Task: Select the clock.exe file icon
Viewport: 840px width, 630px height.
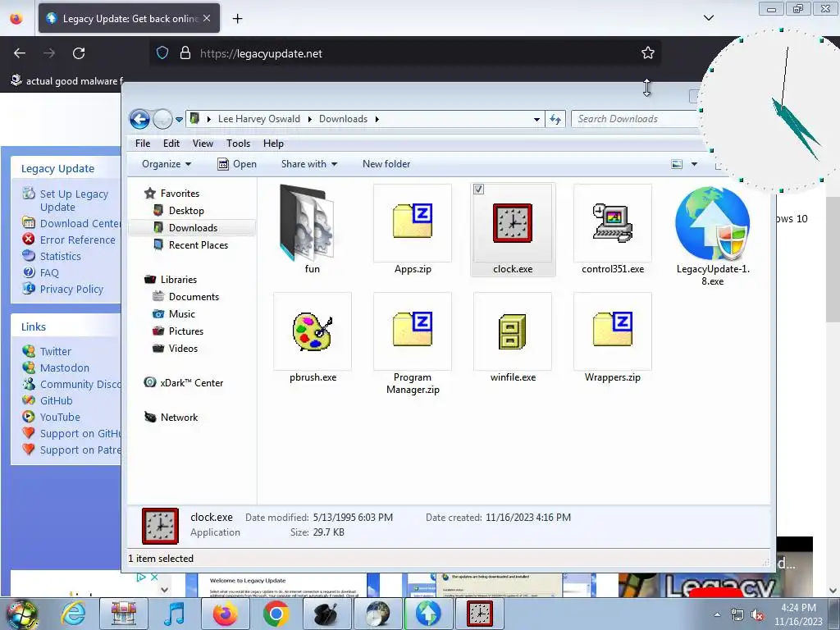Action: tap(513, 223)
